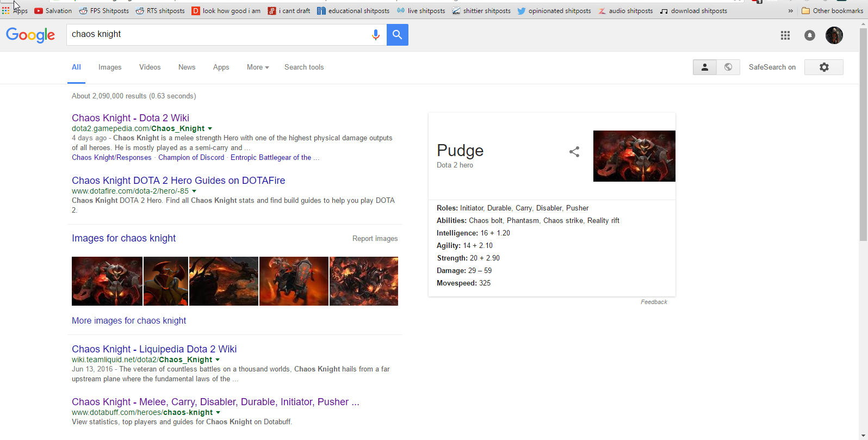Expand the More search categories dropdown
The image size is (868, 440).
coord(258,67)
